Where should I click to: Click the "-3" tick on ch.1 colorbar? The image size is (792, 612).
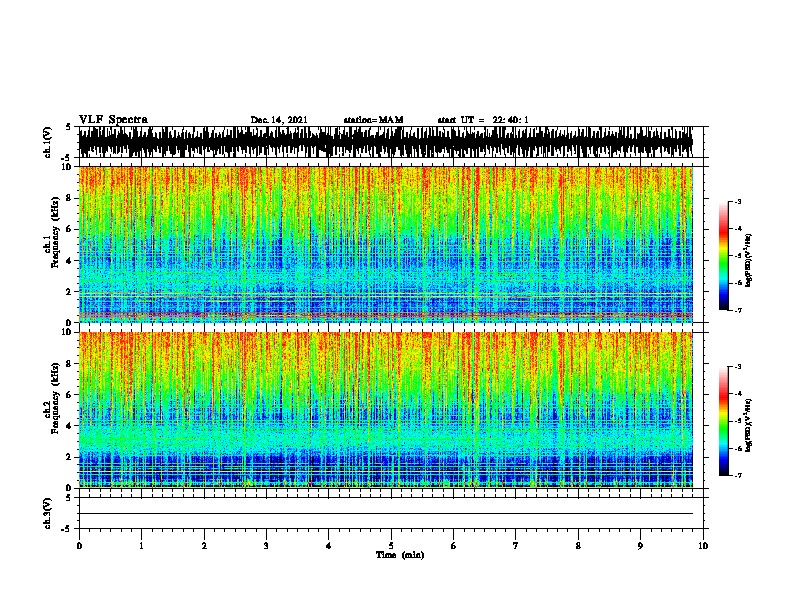click(737, 201)
